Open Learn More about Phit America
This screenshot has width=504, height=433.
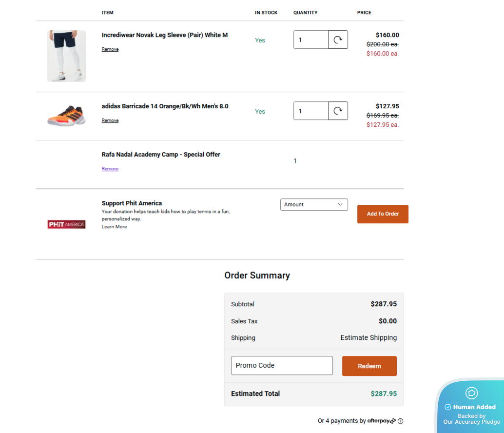(x=114, y=227)
